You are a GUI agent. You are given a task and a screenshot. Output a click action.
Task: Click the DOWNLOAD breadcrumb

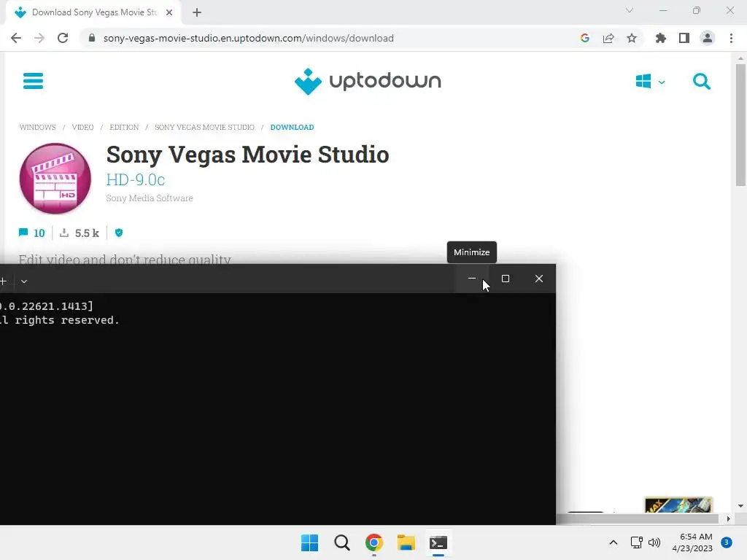point(292,127)
